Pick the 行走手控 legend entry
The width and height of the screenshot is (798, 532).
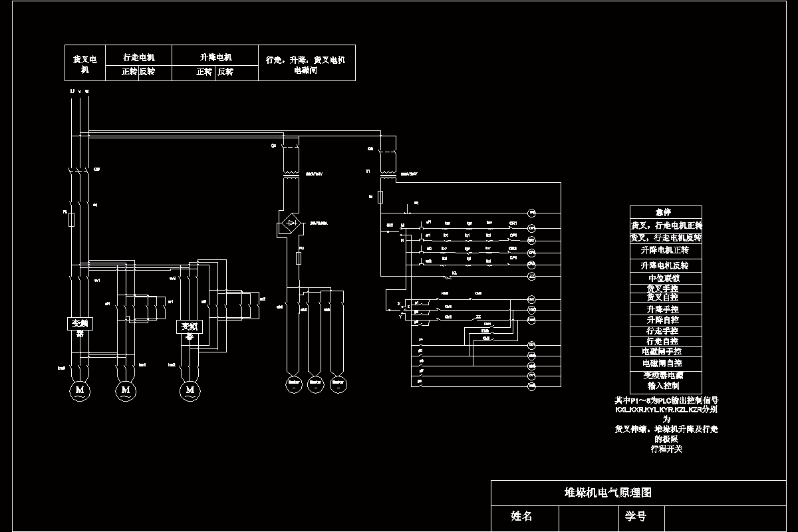click(x=666, y=331)
